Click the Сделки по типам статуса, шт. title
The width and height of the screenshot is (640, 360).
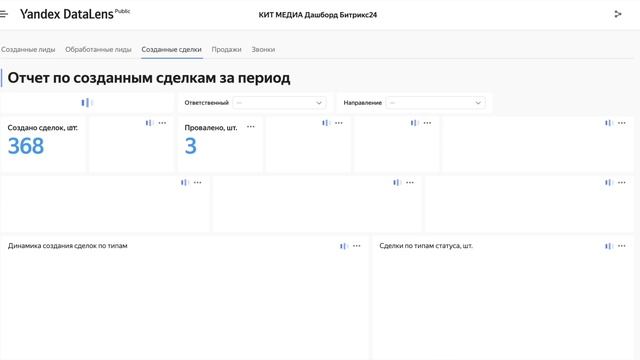click(x=426, y=246)
